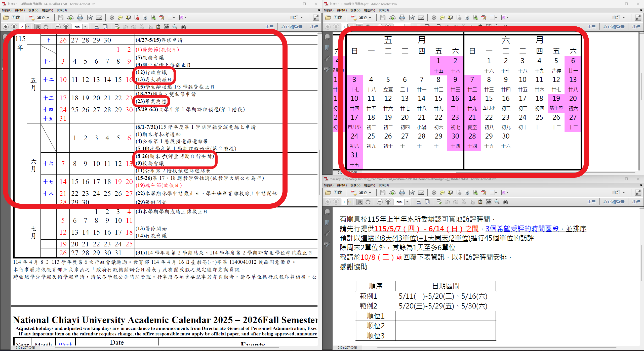Open snapshot camera tool in bottom-right window

pyautogui.click(x=489, y=202)
